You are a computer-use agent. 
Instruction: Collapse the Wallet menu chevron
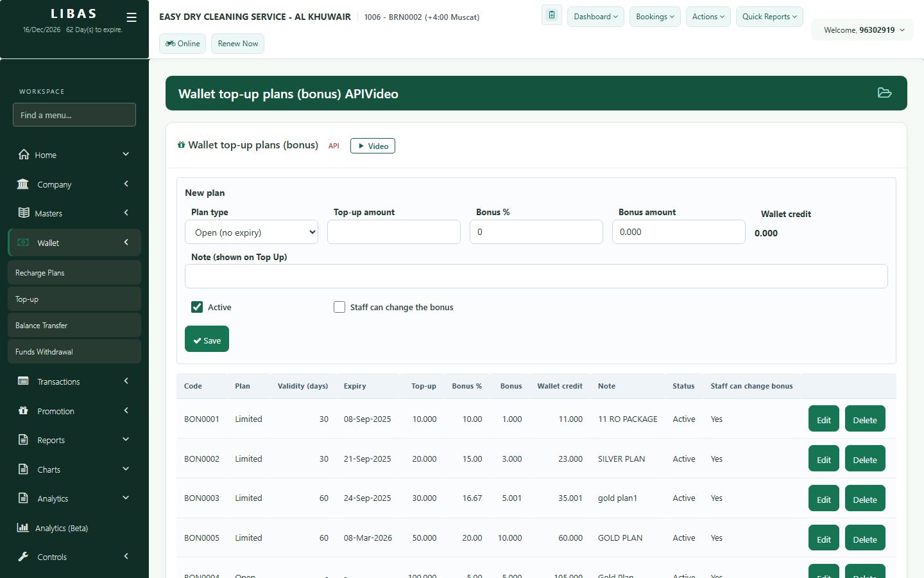[126, 242]
